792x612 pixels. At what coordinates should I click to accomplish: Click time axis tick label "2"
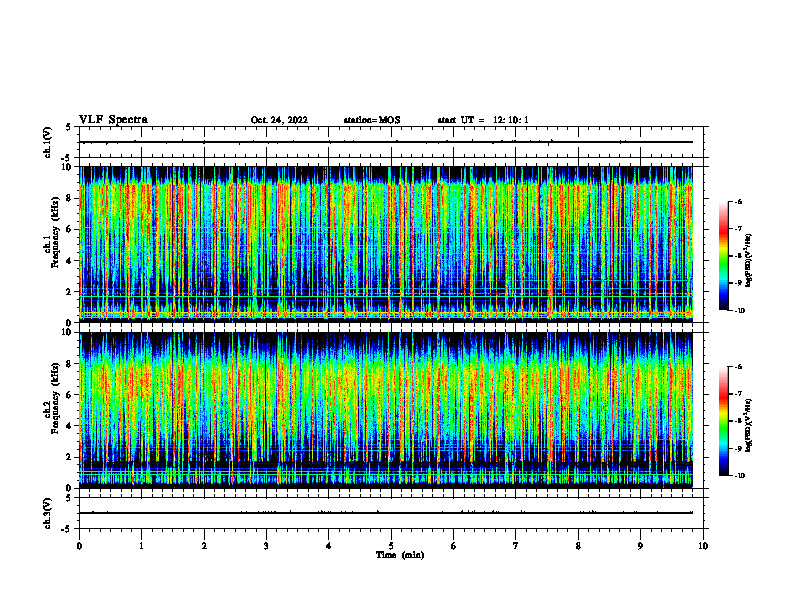204,546
